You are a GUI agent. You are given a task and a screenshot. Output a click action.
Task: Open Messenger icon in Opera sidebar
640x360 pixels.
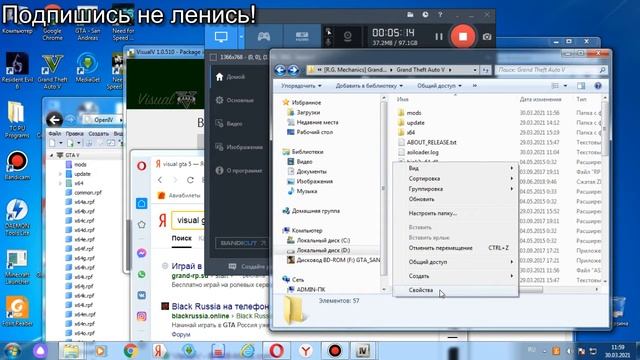click(x=141, y=253)
